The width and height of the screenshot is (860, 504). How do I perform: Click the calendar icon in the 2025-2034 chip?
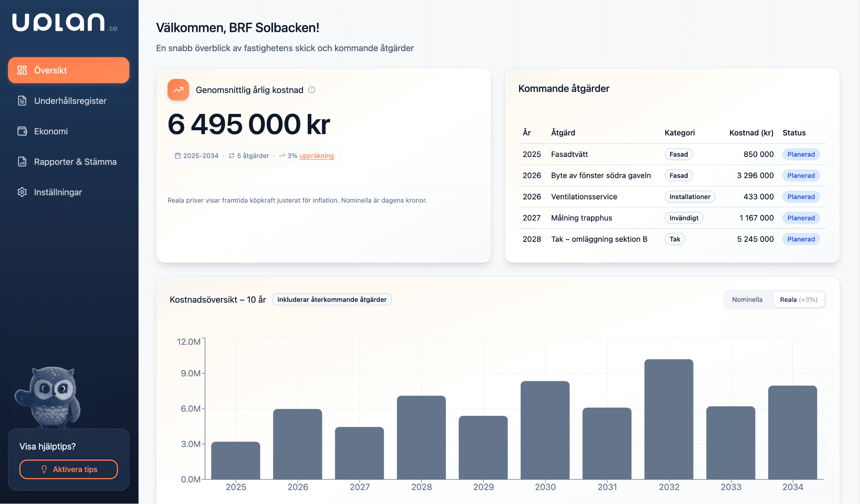tap(178, 156)
